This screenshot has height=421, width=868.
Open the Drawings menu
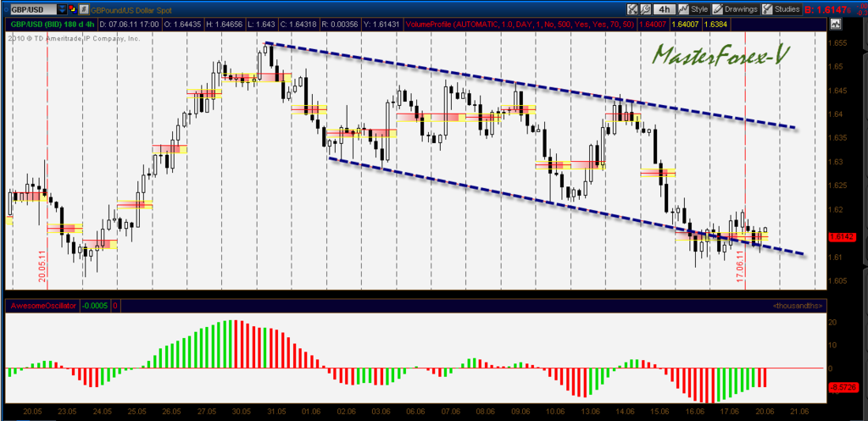pos(741,9)
